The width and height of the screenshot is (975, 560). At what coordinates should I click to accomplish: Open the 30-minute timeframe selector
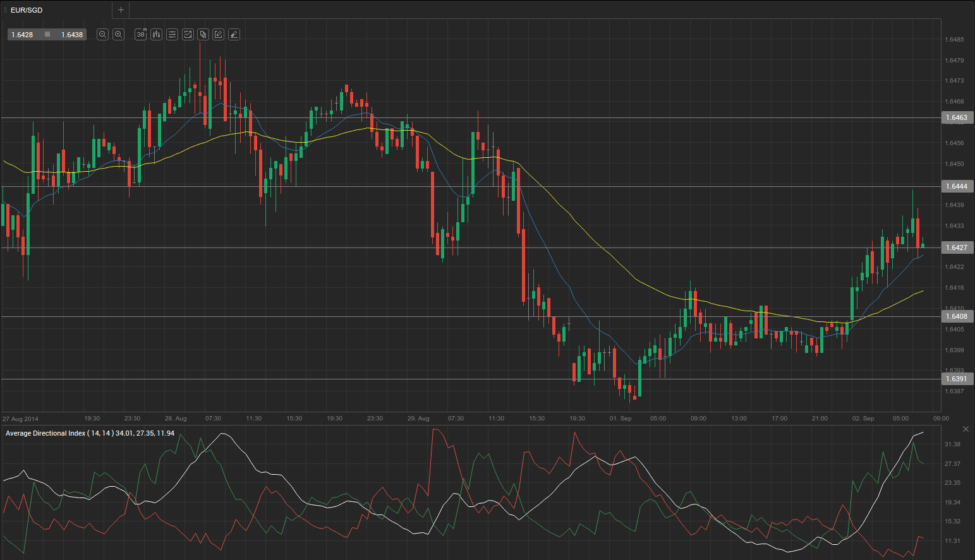(x=141, y=35)
